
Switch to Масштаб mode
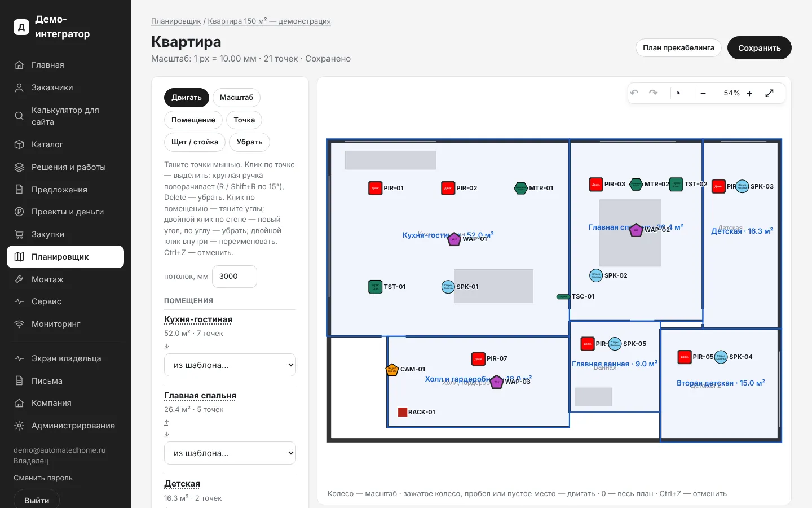click(x=236, y=98)
